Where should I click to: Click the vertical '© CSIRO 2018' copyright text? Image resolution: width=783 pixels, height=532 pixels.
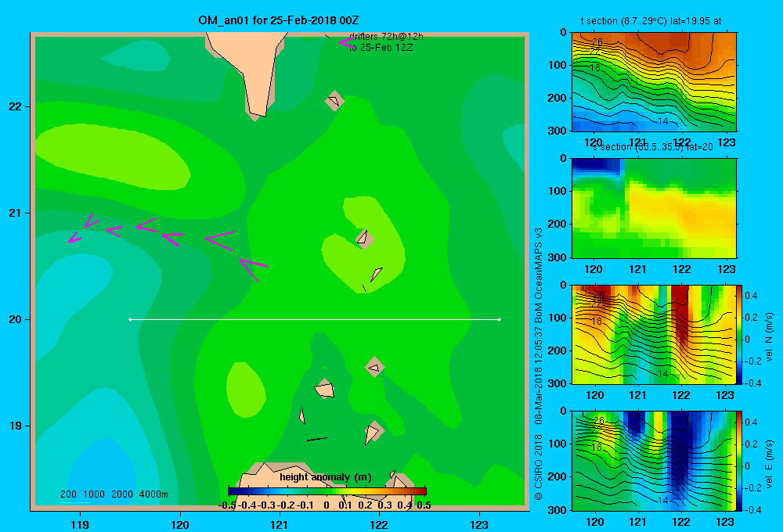(x=539, y=466)
